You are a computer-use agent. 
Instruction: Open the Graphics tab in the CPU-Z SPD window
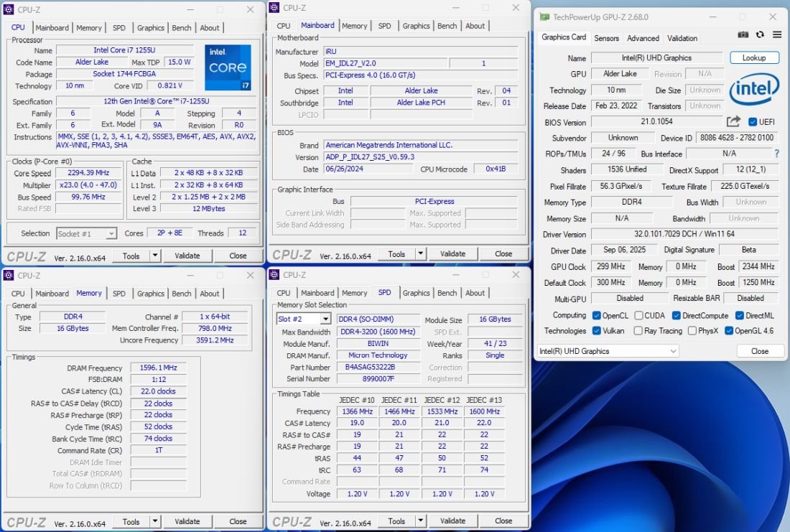click(416, 293)
